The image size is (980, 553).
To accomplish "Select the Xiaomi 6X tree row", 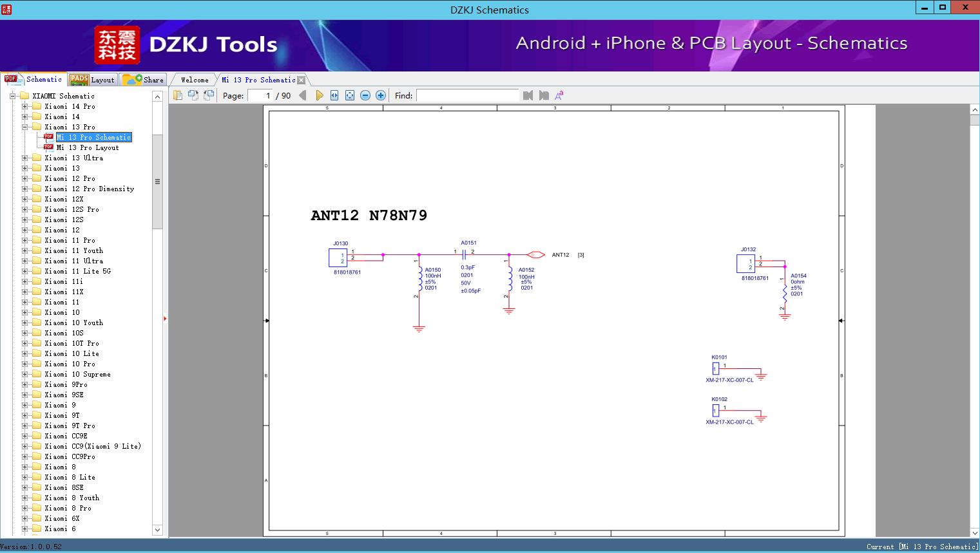I will (62, 518).
